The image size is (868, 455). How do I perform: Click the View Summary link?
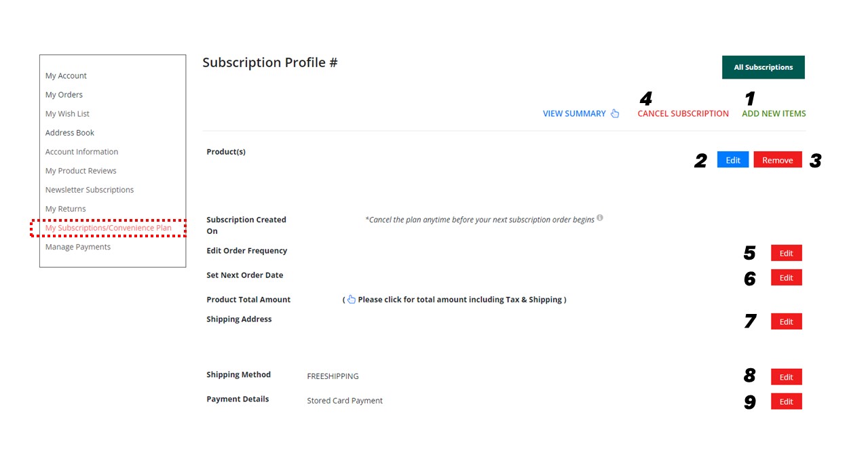[x=574, y=113]
